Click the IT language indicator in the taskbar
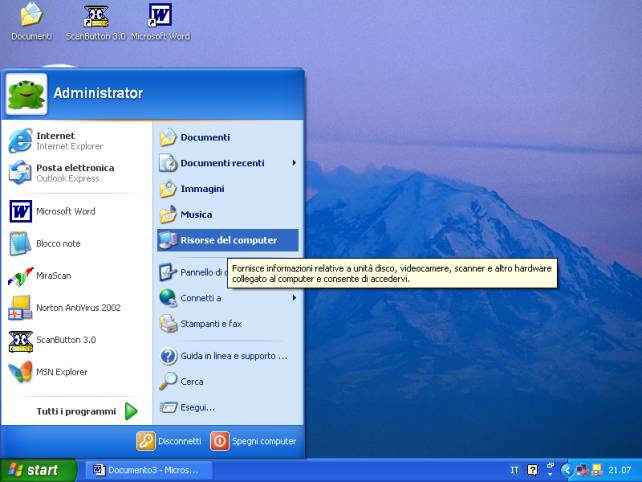This screenshot has height=482, width=642. pyautogui.click(x=514, y=470)
